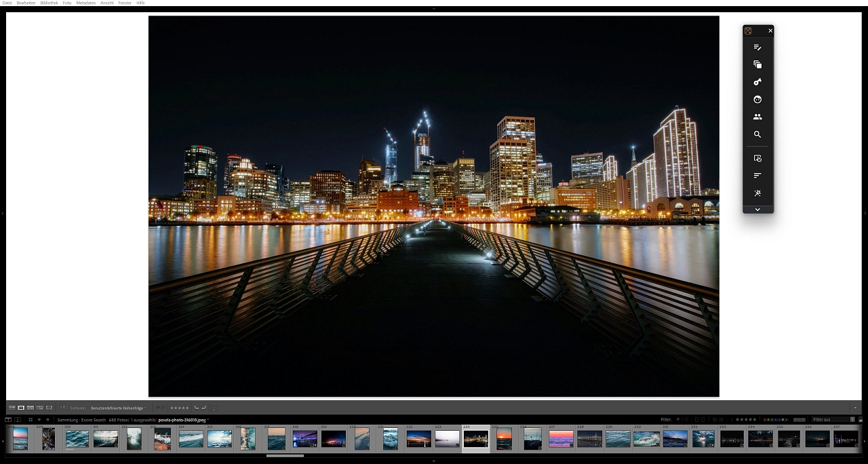The height and width of the screenshot is (464, 868).
Task: Open the Bibliothek menu
Action: 49,3
